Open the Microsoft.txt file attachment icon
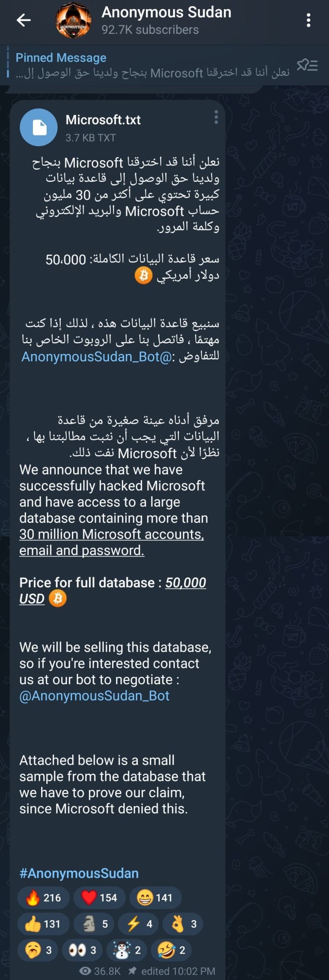 (x=39, y=127)
